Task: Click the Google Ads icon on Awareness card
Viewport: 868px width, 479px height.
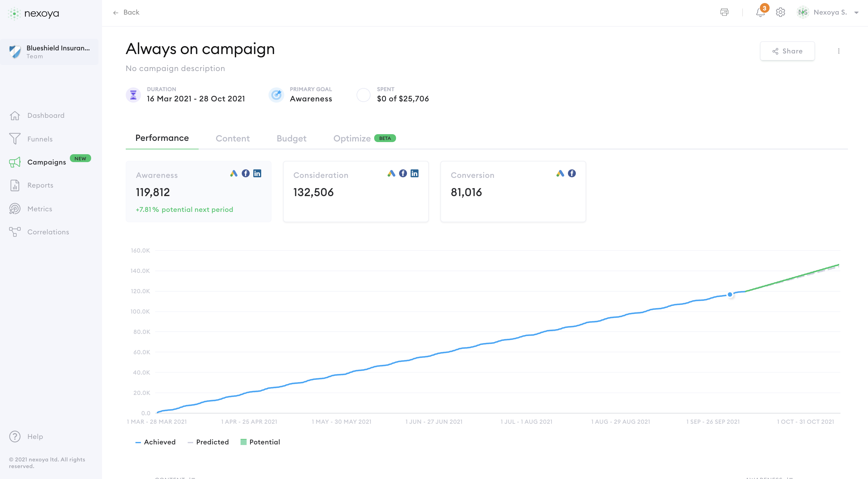Action: coord(234,173)
